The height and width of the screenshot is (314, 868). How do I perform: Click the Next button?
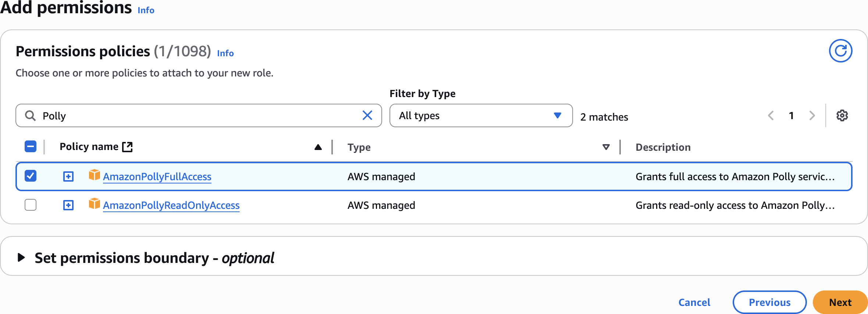(840, 302)
